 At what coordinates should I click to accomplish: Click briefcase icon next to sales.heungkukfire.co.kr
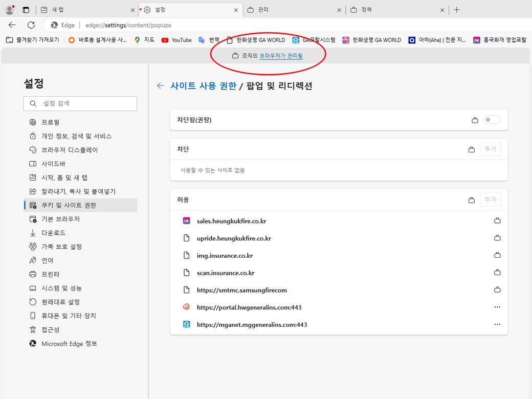click(497, 221)
